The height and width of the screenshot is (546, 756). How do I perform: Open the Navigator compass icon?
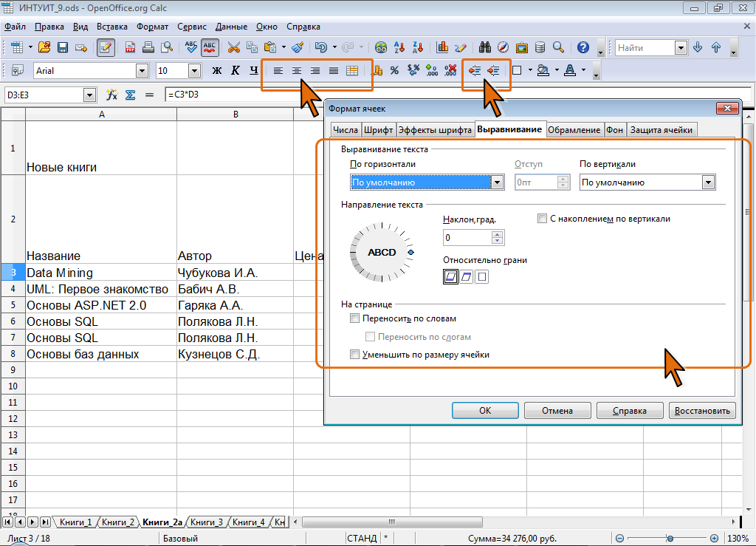click(x=503, y=47)
